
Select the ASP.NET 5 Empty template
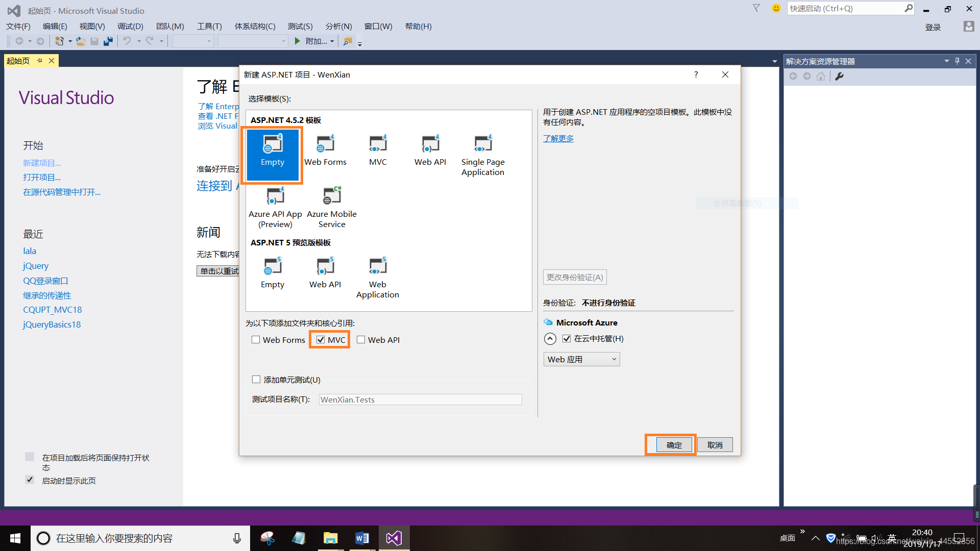273,273
